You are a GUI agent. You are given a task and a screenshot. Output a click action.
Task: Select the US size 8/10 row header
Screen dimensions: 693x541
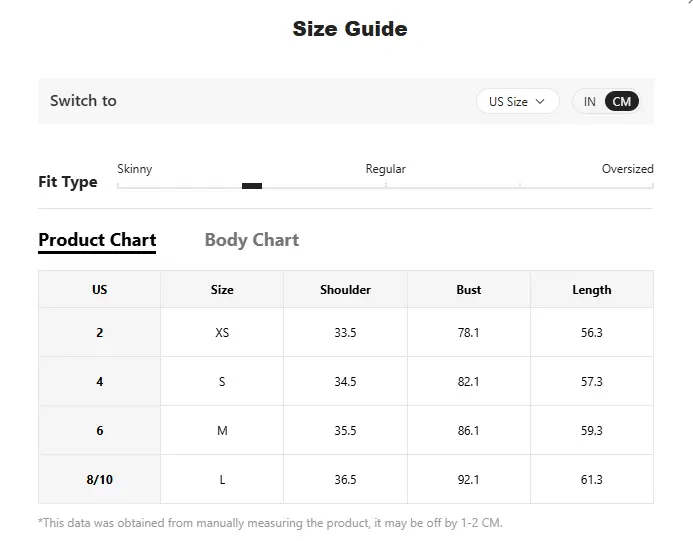coord(99,480)
